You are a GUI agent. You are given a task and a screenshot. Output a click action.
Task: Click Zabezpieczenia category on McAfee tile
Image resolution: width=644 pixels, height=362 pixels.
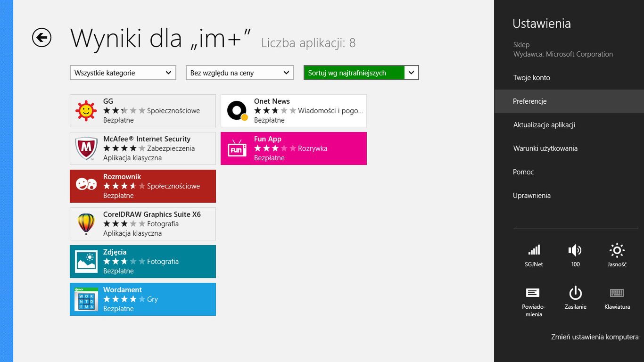point(171,148)
